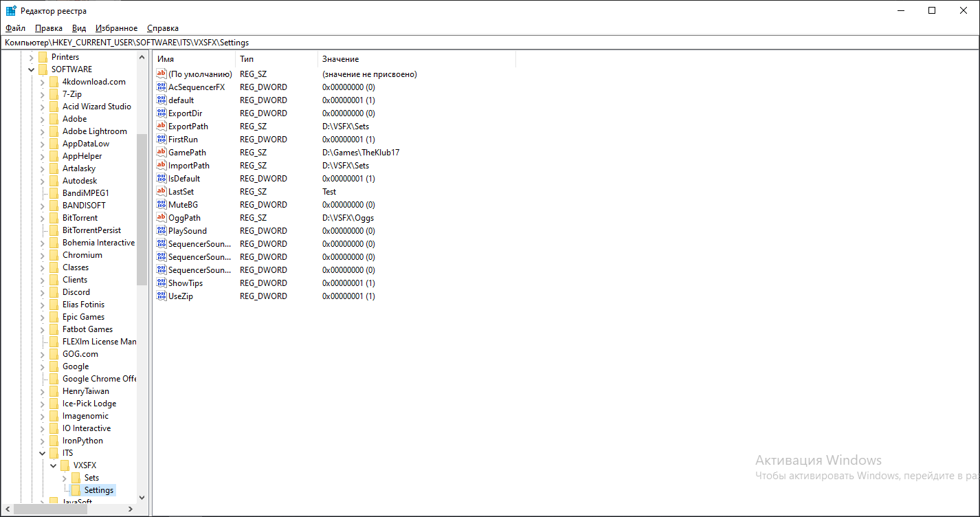Click the 7-Zip folder icon
The width and height of the screenshot is (980, 517).
[54, 94]
